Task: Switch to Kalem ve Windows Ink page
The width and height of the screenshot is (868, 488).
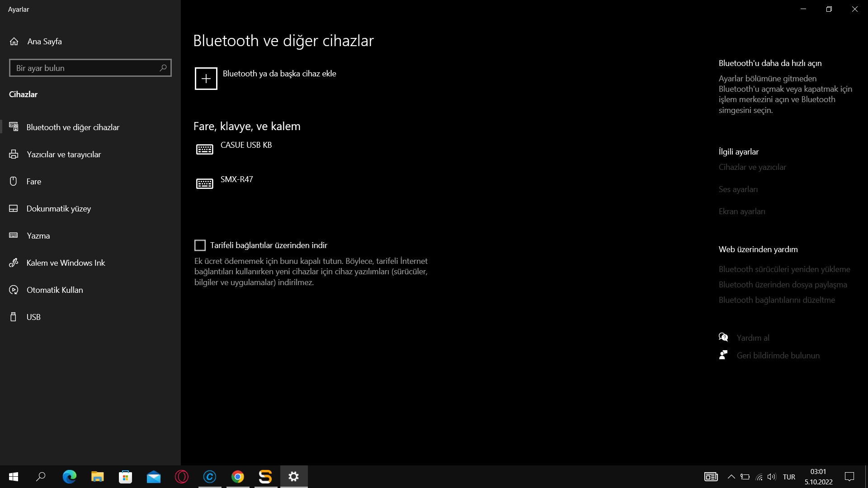Action: coord(66,263)
